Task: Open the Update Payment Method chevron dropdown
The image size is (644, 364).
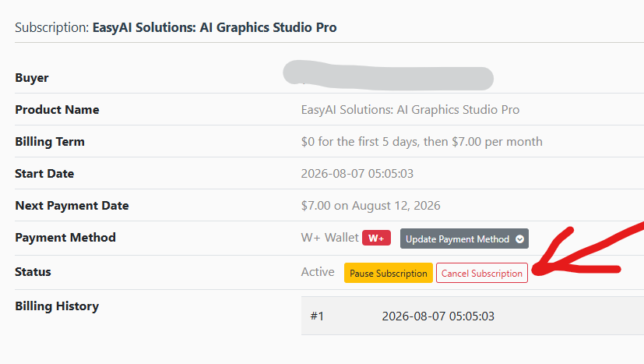Action: [519, 239]
